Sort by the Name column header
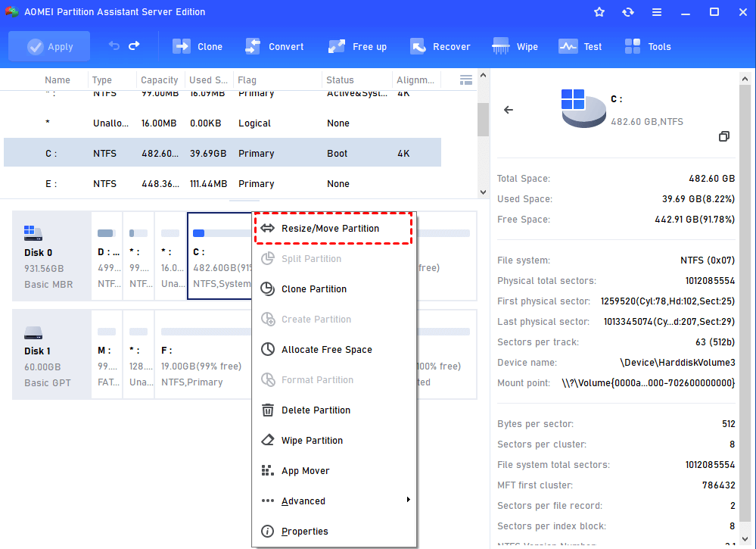756x549 pixels. click(58, 80)
